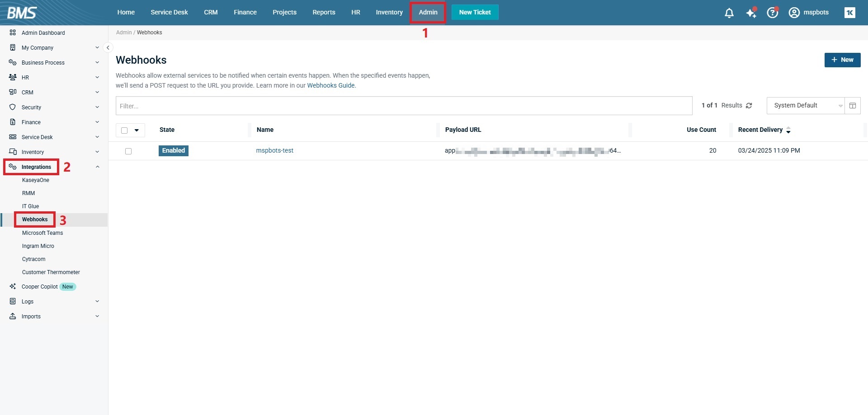The width and height of the screenshot is (868, 415).
Task: Open the column layout chooser icon
Action: click(x=852, y=106)
